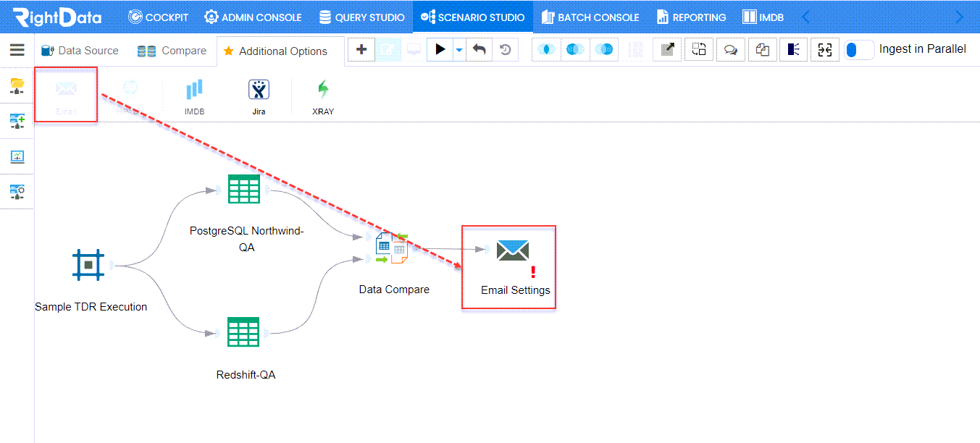The width and height of the screenshot is (980, 443).
Task: Run the scenario with the play button
Action: point(440,49)
